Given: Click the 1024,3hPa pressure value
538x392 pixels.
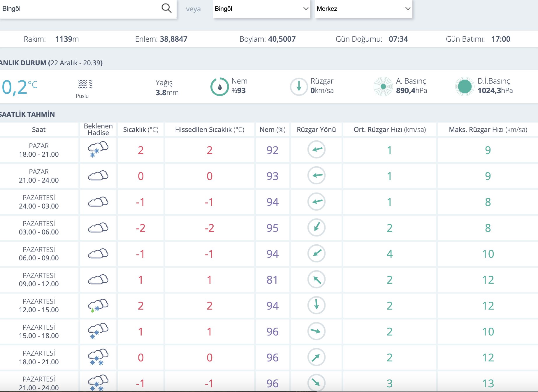Looking at the screenshot, I should point(495,91).
